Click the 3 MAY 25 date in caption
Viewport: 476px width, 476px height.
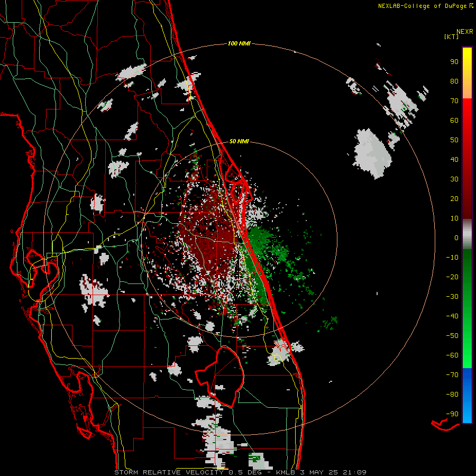coord(319,472)
